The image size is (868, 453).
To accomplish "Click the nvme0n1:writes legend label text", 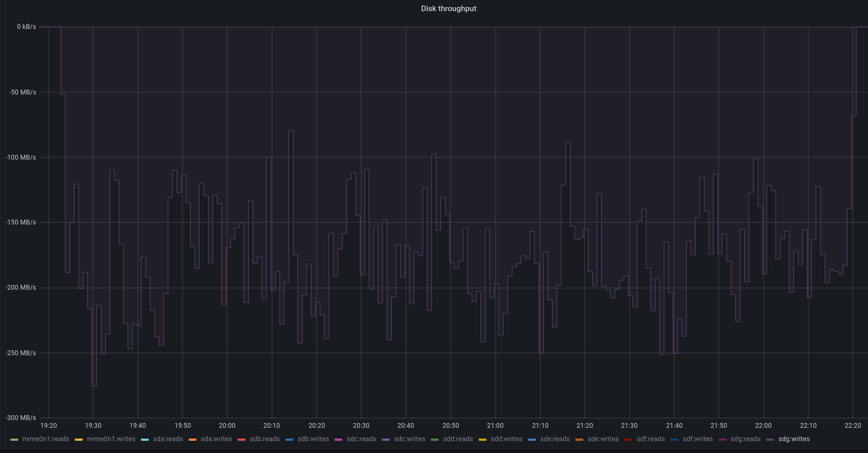I will 111,439.
